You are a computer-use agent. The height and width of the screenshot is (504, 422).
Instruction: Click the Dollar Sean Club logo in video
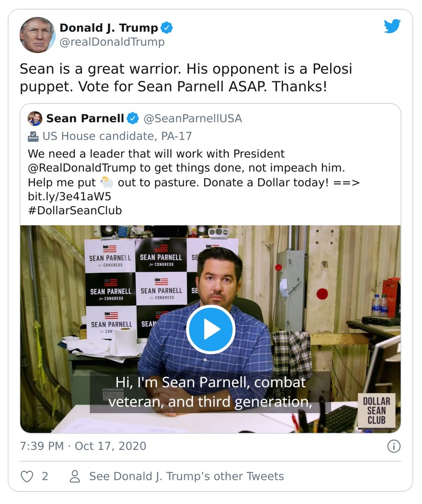point(377,410)
